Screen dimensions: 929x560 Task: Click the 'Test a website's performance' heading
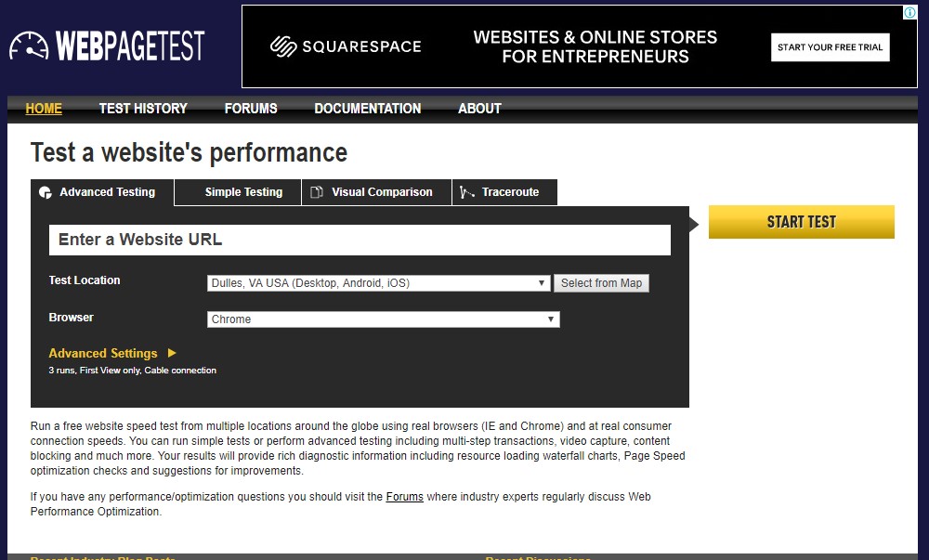click(x=189, y=152)
